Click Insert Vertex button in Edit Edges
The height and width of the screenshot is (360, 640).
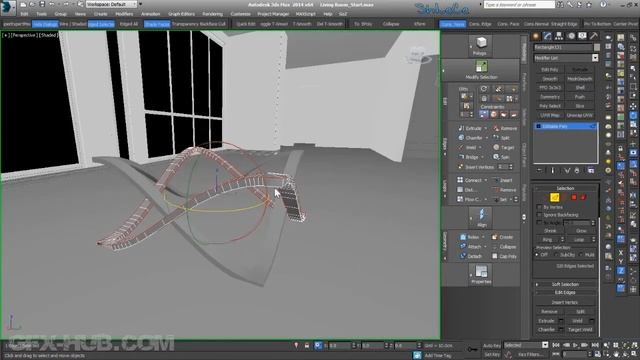click(565, 302)
